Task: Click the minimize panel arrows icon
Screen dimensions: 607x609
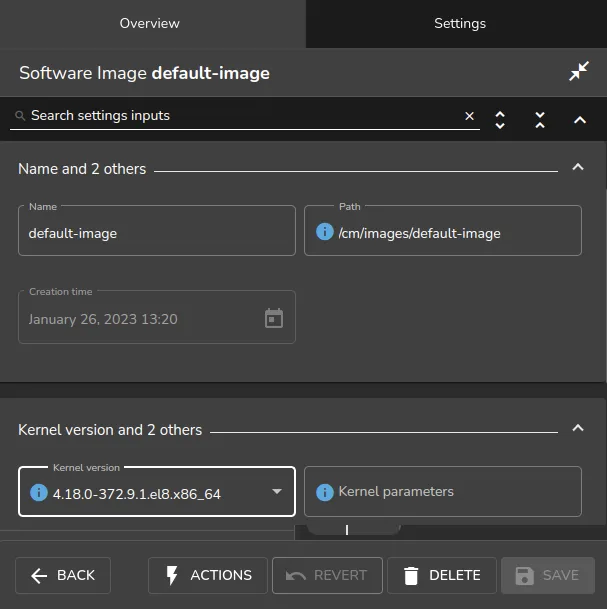Action: (579, 71)
